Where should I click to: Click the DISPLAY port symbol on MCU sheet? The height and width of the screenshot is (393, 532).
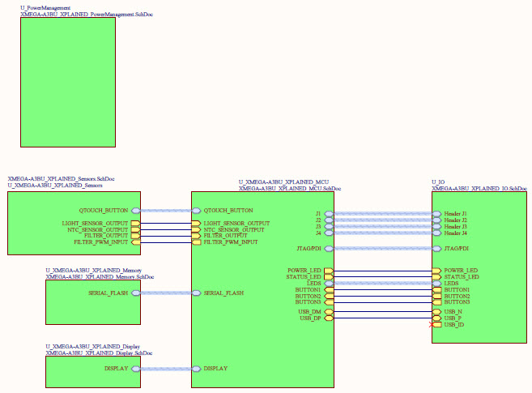tap(197, 369)
